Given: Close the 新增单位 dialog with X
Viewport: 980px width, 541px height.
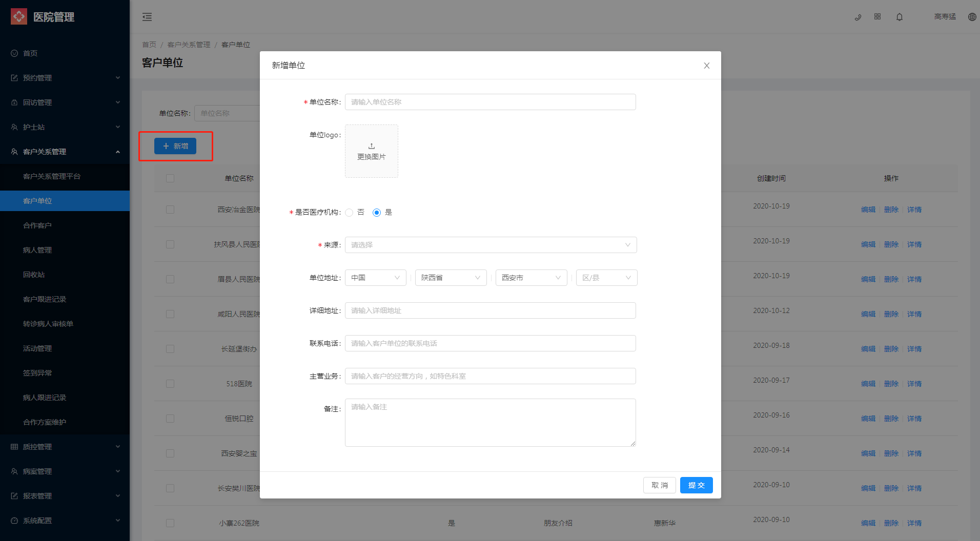Looking at the screenshot, I should coord(707,66).
